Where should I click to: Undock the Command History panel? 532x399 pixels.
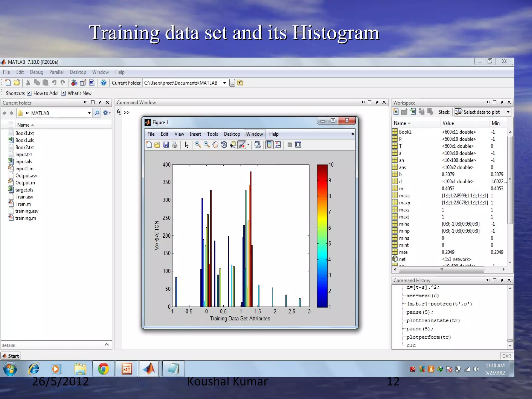coord(502,280)
